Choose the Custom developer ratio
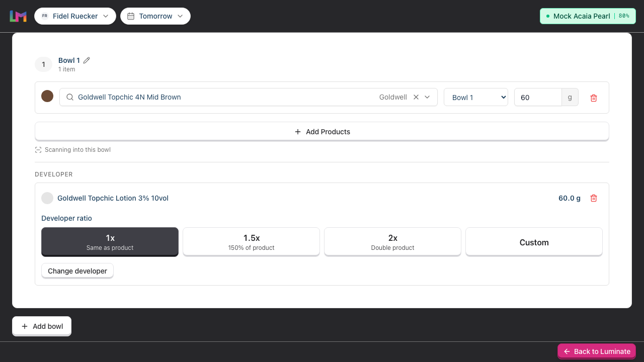 [x=534, y=242]
